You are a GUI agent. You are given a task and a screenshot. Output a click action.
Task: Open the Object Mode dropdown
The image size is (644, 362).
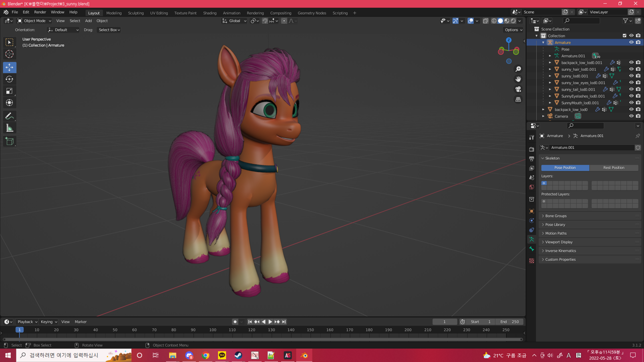pyautogui.click(x=34, y=21)
